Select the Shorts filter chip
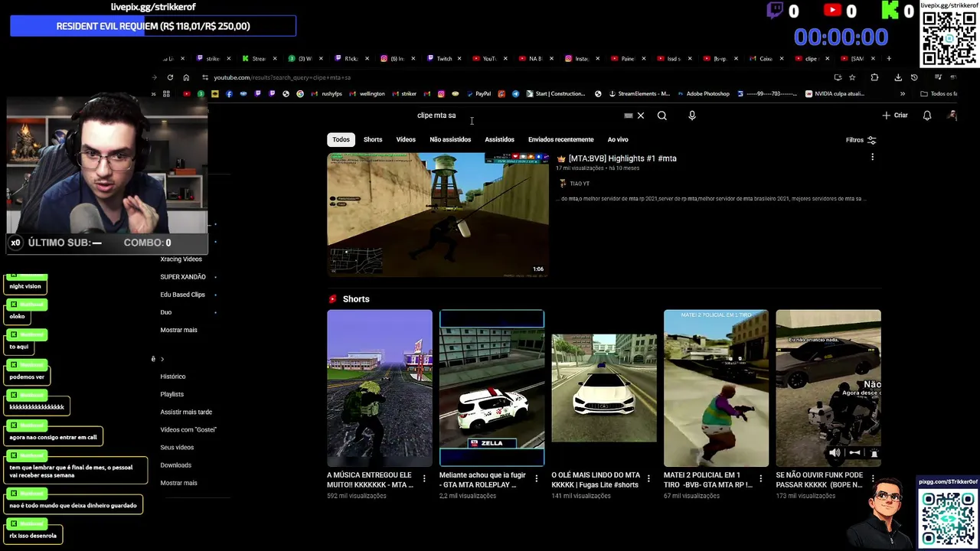Viewport: 980px width, 551px height. (373, 139)
